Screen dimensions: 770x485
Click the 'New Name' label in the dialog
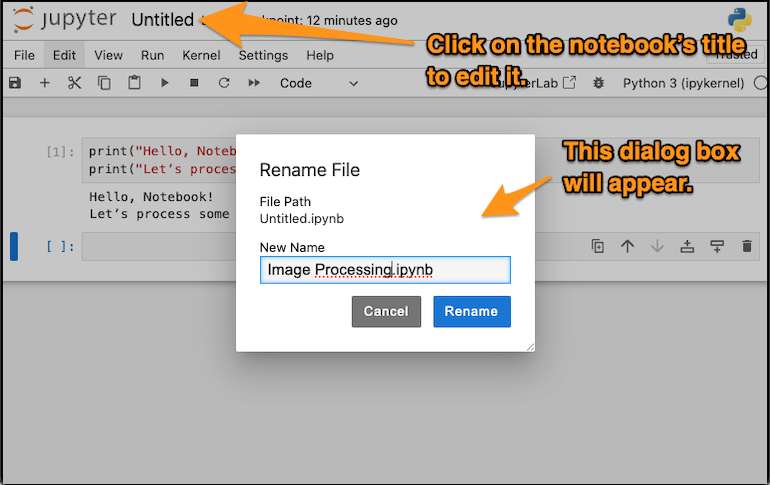pos(292,247)
